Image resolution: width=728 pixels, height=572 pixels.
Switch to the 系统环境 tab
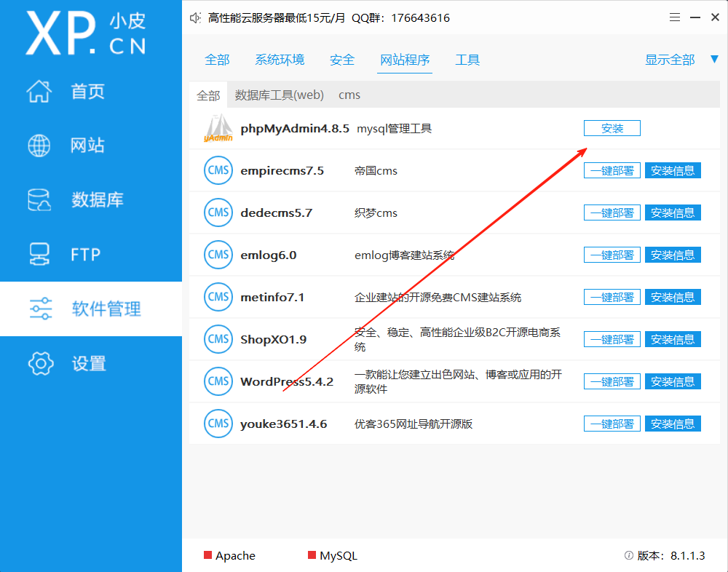[x=280, y=60]
